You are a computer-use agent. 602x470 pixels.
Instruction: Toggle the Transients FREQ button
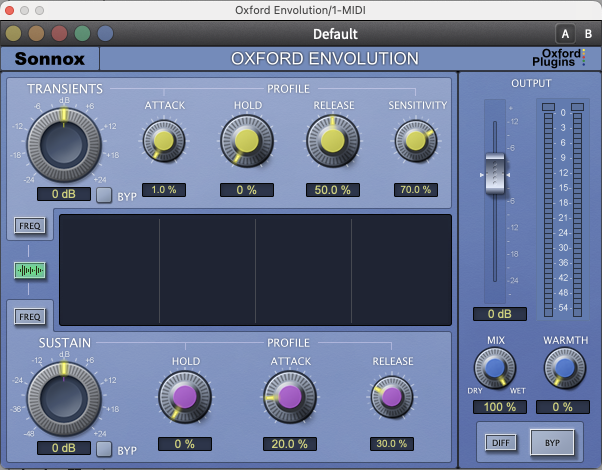30,226
